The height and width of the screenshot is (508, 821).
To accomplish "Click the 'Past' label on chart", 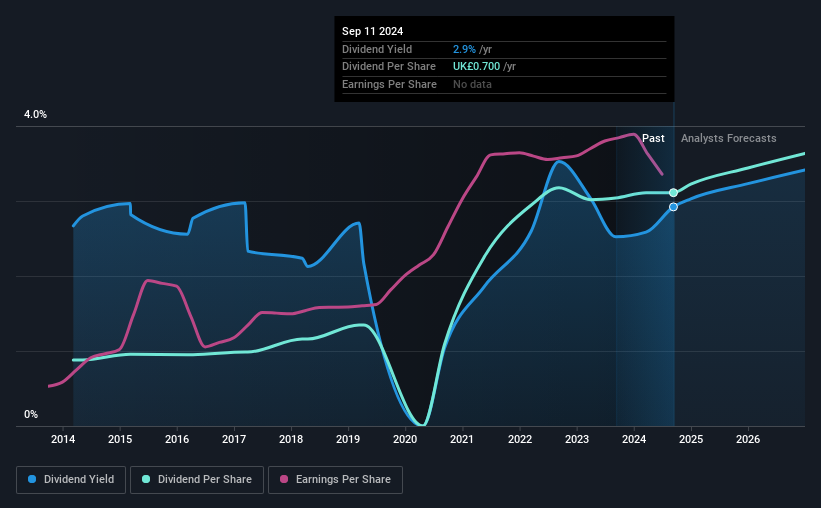I will [x=653, y=138].
